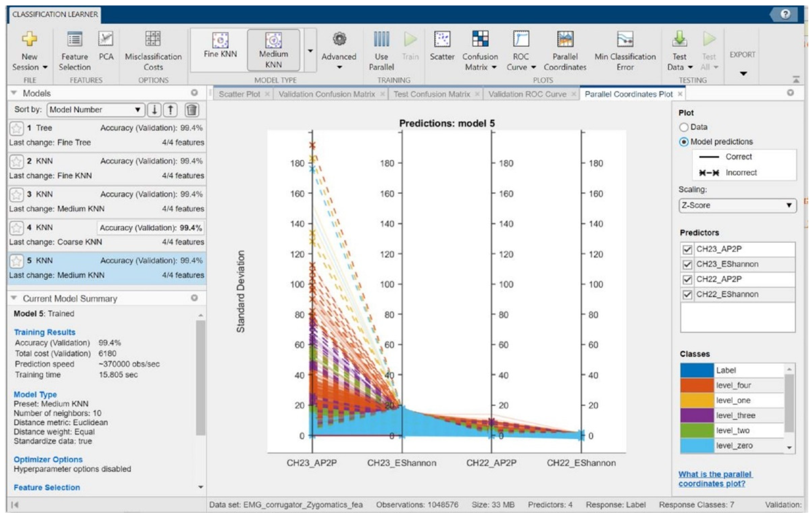Screen dimensions: 812x519
Task: Delete selected model with trash icon
Action: pos(192,110)
